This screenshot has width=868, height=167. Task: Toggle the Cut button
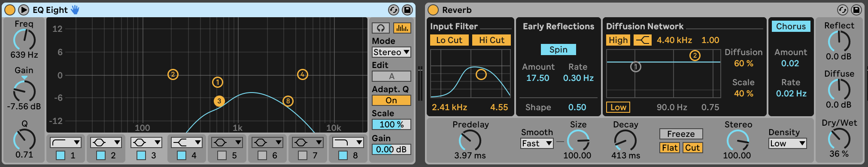692,148
